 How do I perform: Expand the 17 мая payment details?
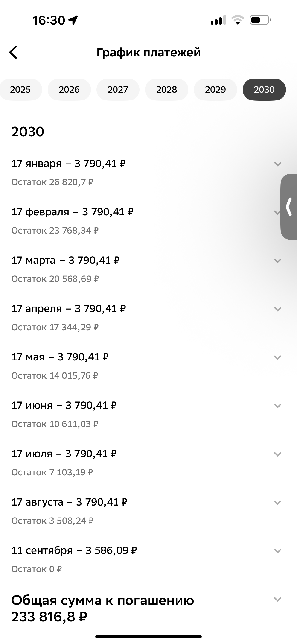point(278,357)
